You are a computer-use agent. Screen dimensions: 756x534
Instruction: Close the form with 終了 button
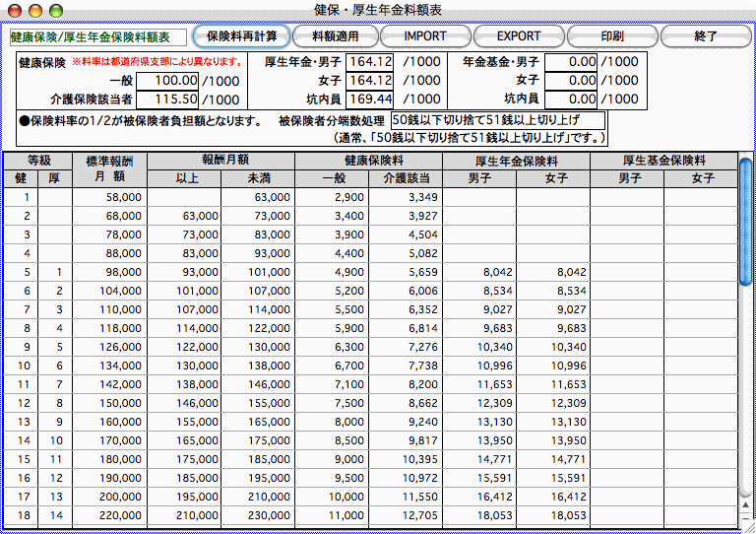point(705,36)
